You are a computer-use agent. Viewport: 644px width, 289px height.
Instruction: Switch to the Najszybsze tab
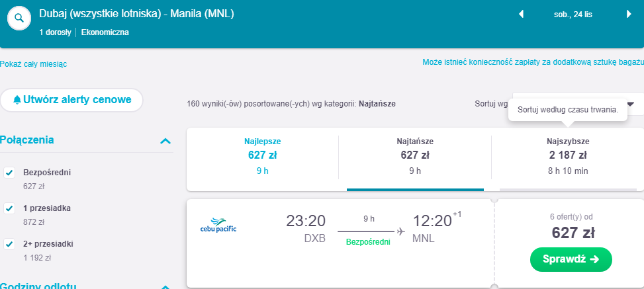(x=567, y=156)
